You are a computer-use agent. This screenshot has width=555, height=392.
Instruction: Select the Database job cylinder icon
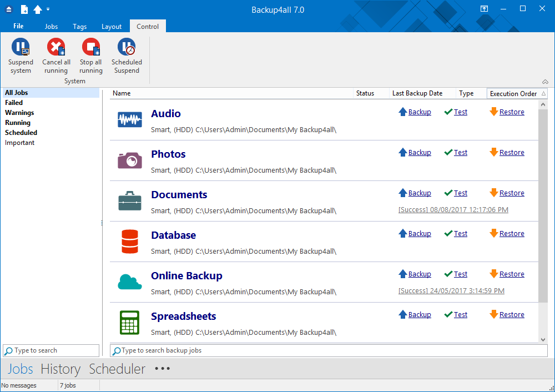coord(130,242)
